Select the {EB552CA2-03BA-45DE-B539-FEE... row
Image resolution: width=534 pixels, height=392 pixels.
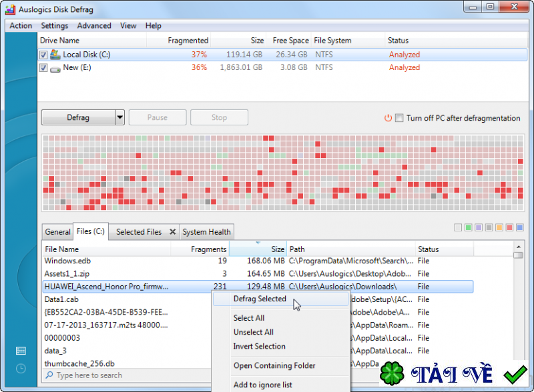point(127,313)
